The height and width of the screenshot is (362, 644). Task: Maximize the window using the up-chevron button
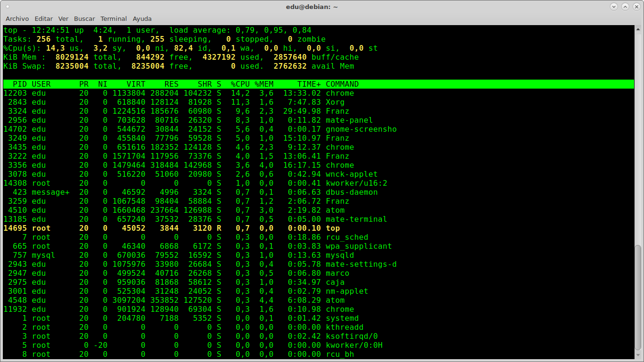pyautogui.click(x=625, y=7)
